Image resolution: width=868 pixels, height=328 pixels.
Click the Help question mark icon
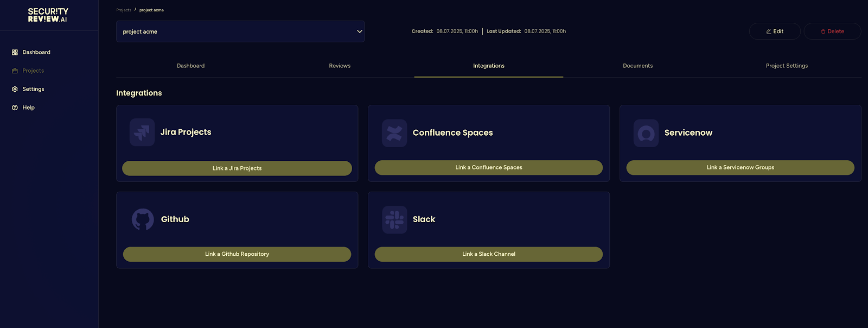15,108
